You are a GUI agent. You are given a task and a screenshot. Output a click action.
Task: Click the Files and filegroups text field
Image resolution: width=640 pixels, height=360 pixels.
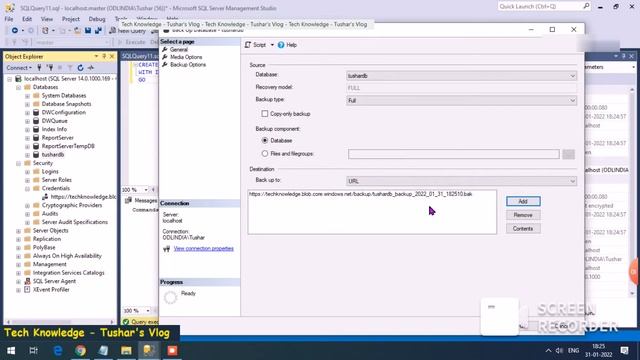coord(453,154)
